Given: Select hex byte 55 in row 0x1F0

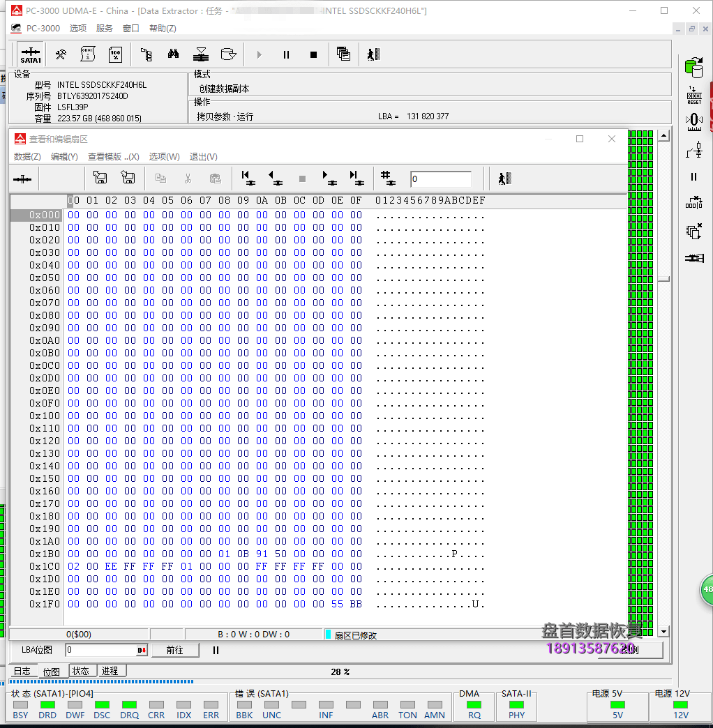Looking at the screenshot, I should click(x=337, y=604).
